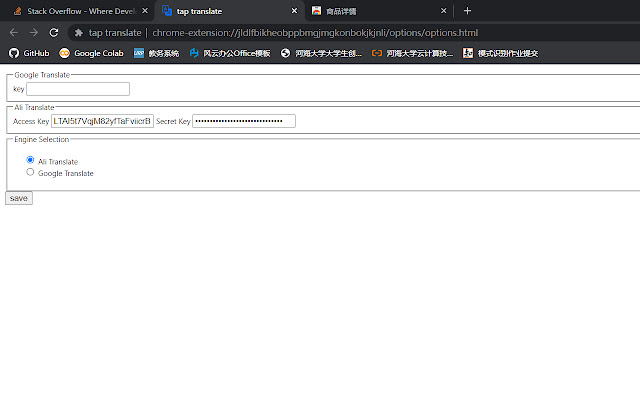Click the tap translate tab favicon

pyautogui.click(x=167, y=11)
